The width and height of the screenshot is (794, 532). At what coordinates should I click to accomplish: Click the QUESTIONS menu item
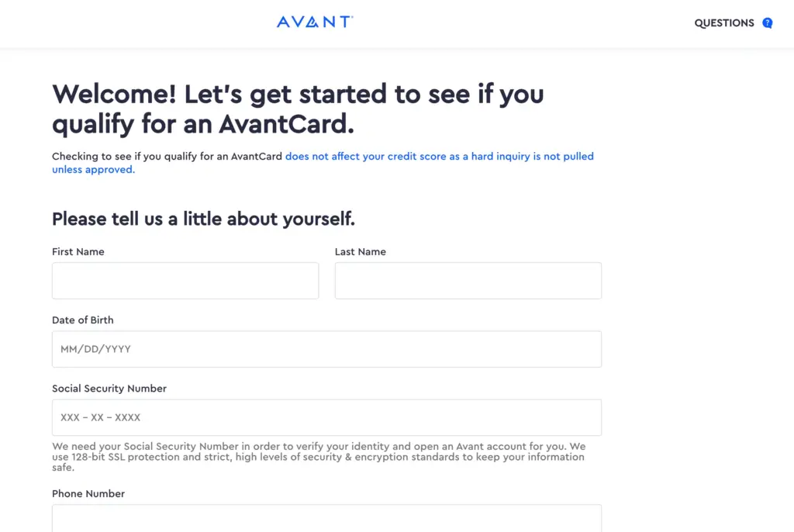coord(723,22)
